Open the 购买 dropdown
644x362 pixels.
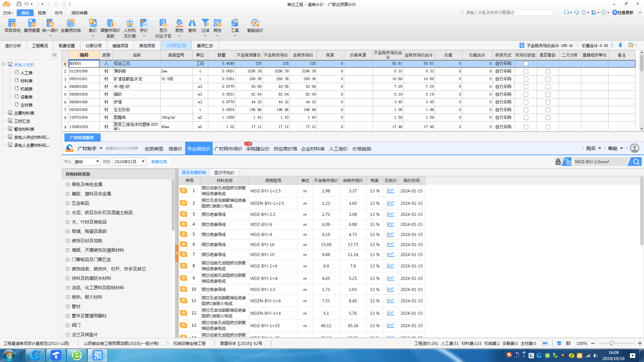point(593,148)
